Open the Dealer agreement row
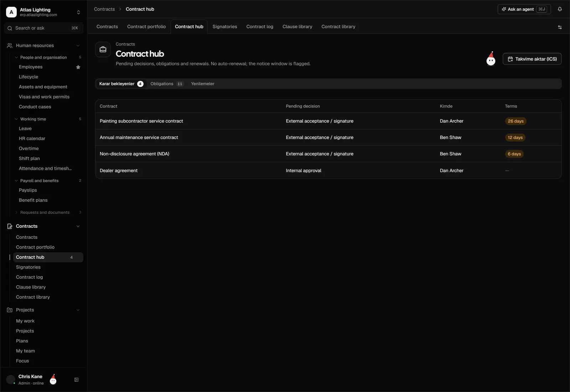The height and width of the screenshot is (392, 570). pyautogui.click(x=328, y=171)
